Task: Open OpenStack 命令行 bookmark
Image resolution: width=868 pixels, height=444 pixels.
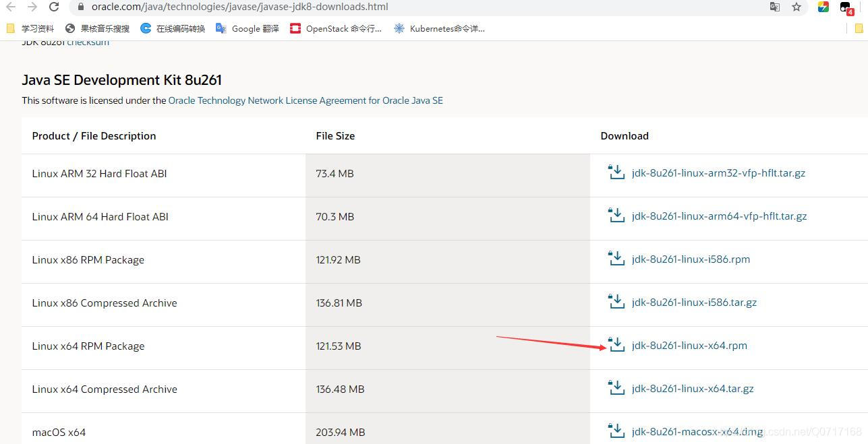Action: pos(335,28)
